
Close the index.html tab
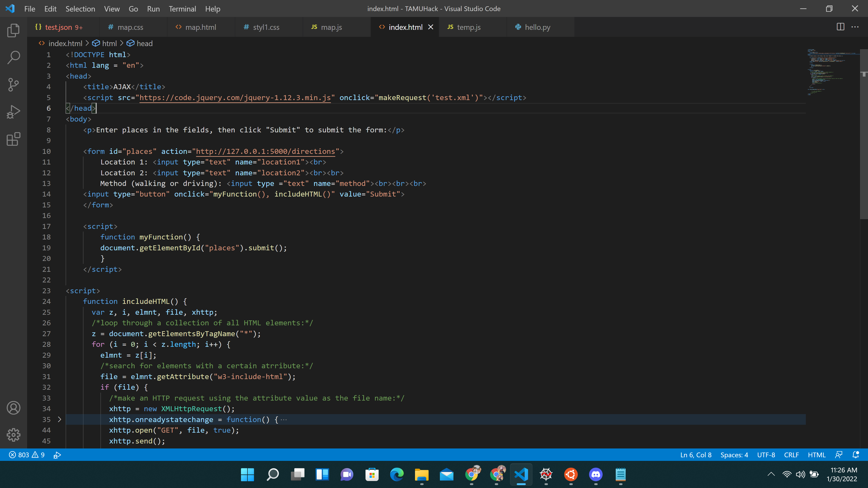click(x=431, y=27)
